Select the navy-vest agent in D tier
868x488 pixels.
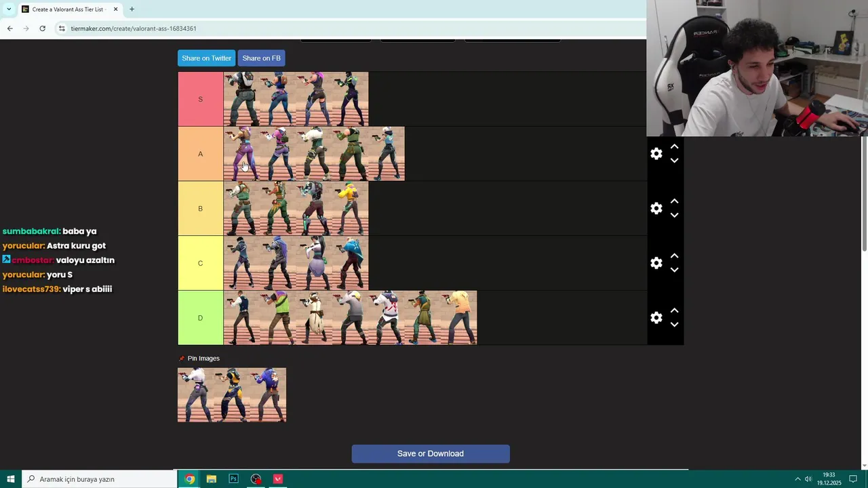[241, 318]
